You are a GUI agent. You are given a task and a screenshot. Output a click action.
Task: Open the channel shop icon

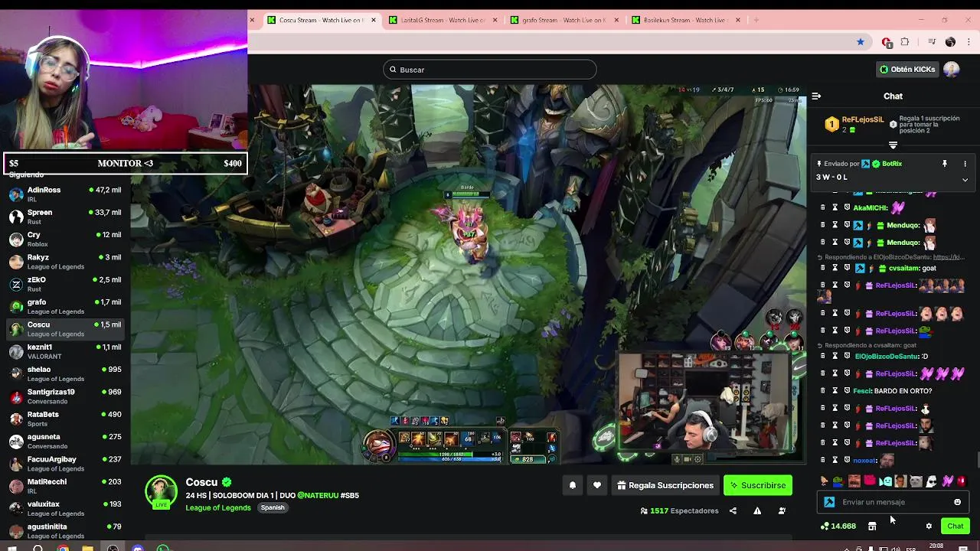pos(872,526)
